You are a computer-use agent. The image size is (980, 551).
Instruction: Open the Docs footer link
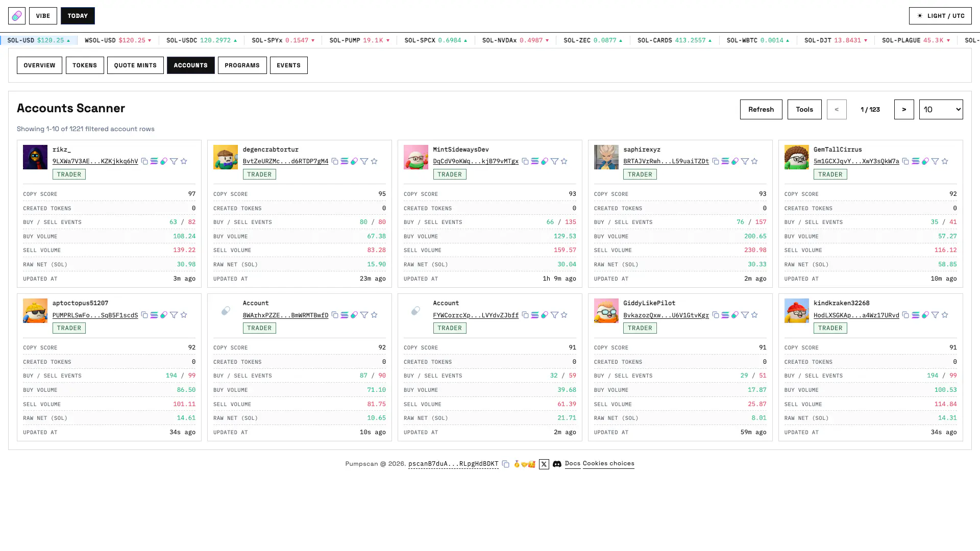coord(573,463)
